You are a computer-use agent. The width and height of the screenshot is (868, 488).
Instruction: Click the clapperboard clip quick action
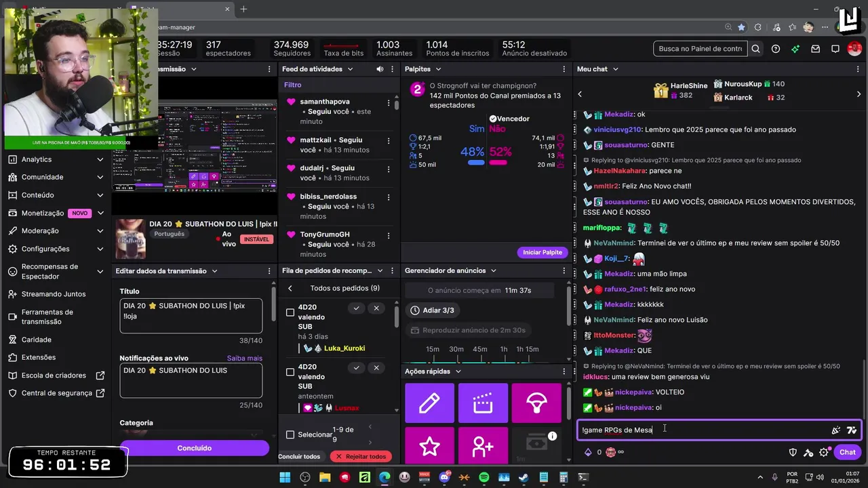(483, 403)
